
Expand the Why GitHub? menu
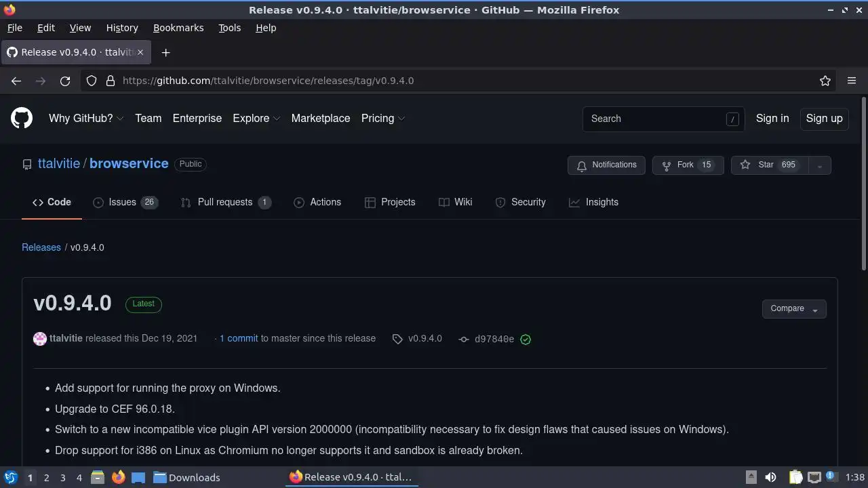(86, 118)
